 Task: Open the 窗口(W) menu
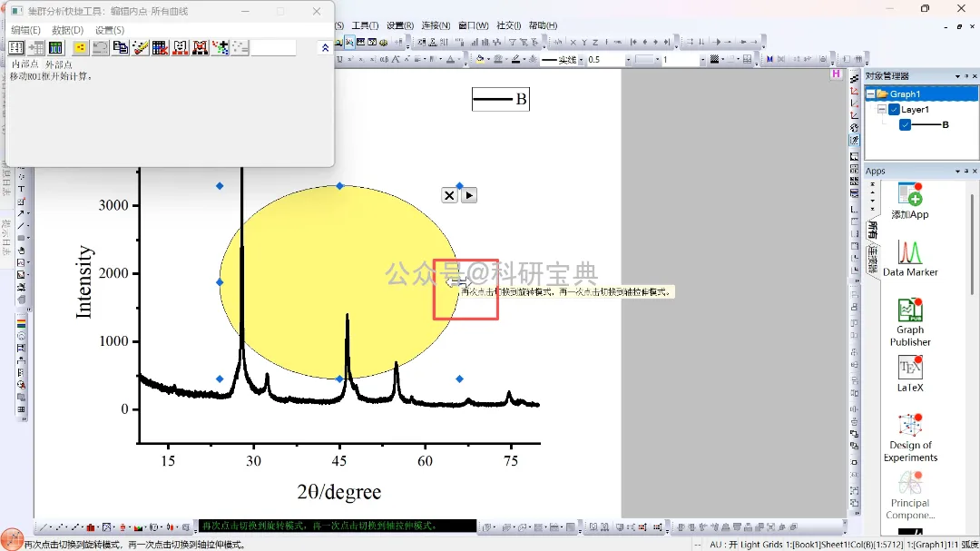(473, 25)
